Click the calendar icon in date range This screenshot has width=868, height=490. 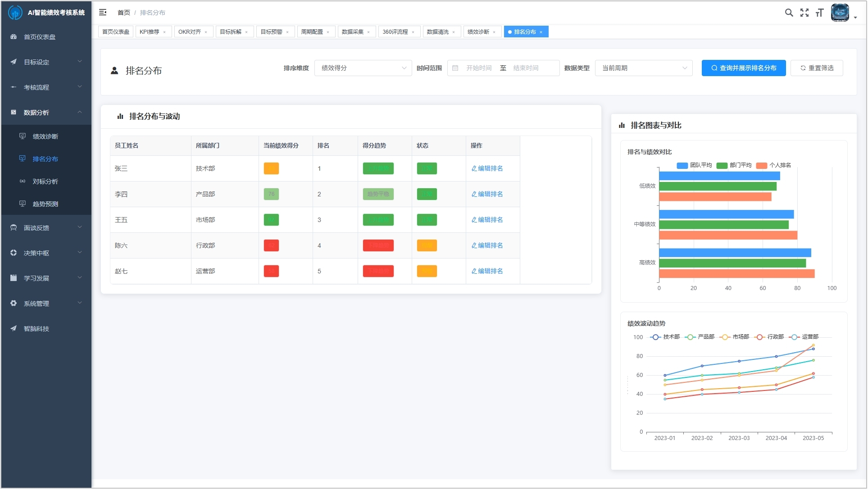455,68
